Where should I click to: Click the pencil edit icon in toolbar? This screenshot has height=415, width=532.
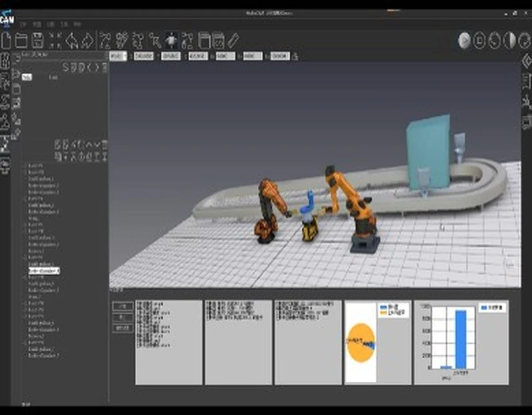coord(233,41)
